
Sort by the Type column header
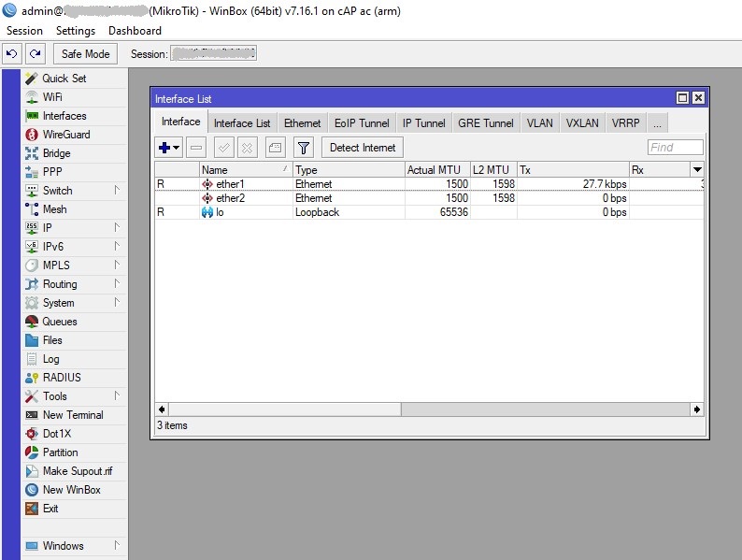(x=349, y=169)
